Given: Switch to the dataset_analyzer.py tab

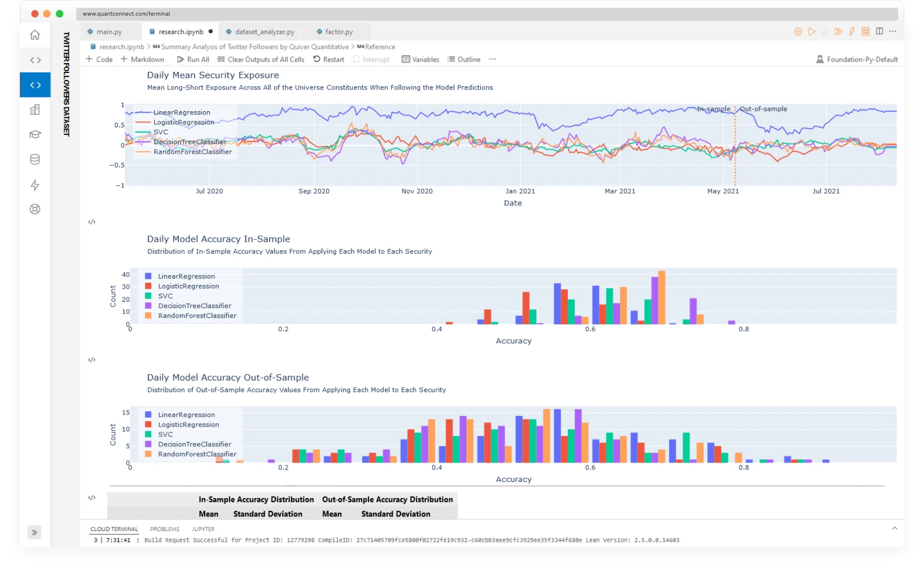Looking at the screenshot, I should [264, 32].
